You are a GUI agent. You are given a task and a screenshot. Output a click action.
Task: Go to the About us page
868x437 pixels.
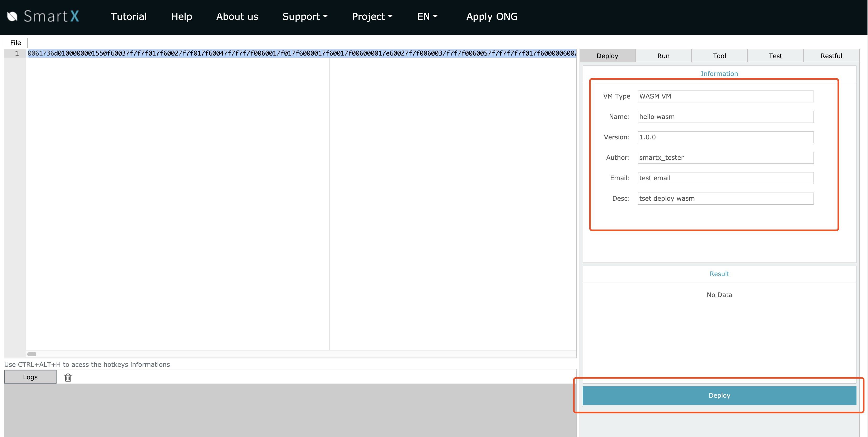(237, 16)
